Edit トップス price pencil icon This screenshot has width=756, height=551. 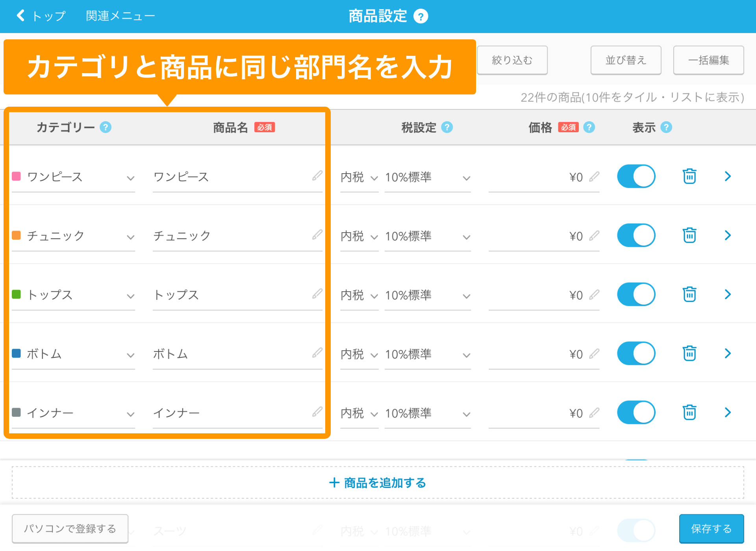tap(594, 295)
